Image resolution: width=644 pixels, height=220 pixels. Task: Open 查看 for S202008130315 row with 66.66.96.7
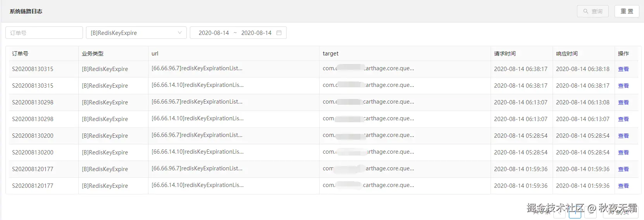point(623,69)
